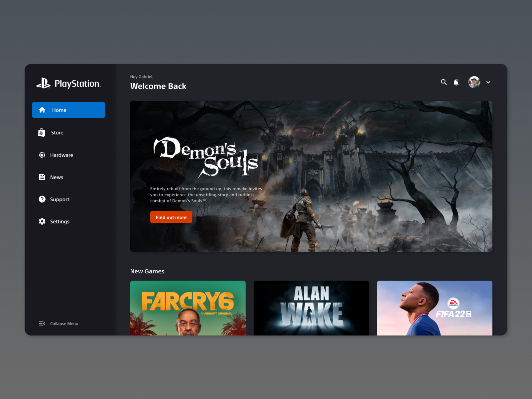Click the Collapse Menu label
The width and height of the screenshot is (532, 399).
point(64,324)
